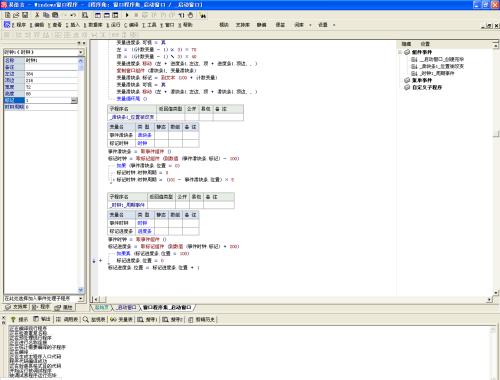Click the 模块 toolbar button
This screenshot has height=380, width=500.
tap(224, 25)
